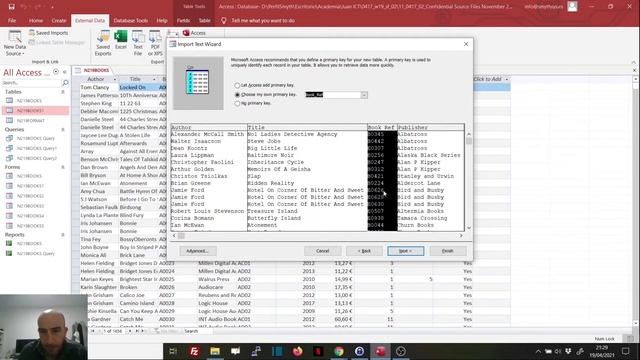Click the Access icon on the taskbar

(380, 351)
